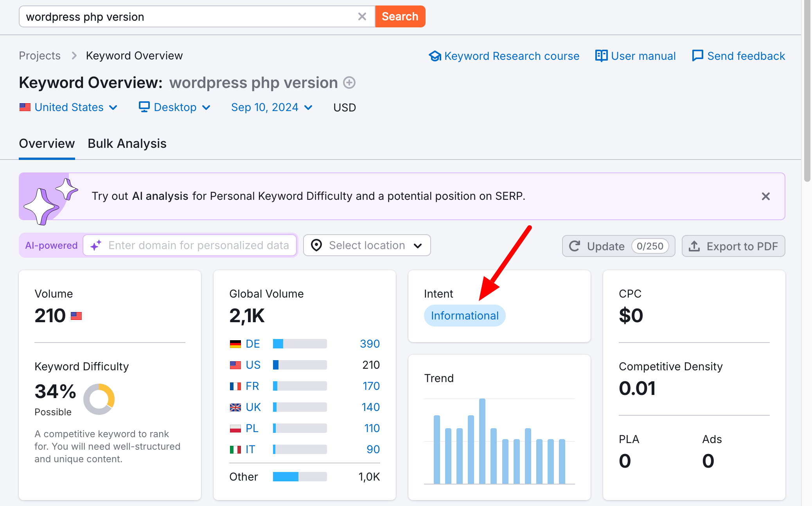
Task: Click the CPC value $0
Action: [x=631, y=316]
